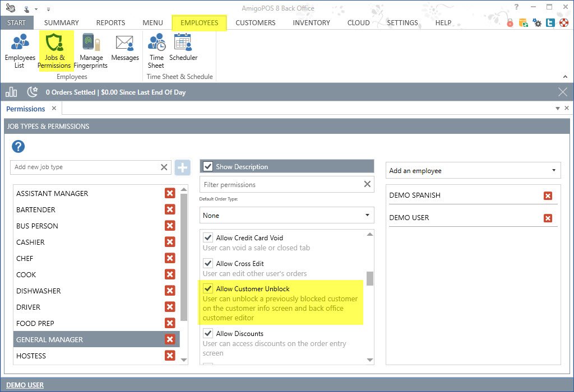
Task: Click the plus button to add job type
Action: pyautogui.click(x=183, y=167)
